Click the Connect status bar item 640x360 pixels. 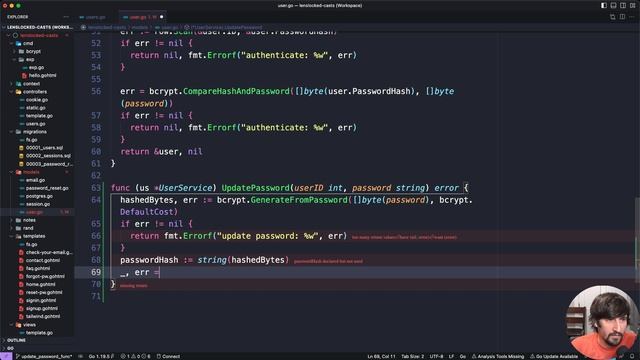[x=168, y=356]
